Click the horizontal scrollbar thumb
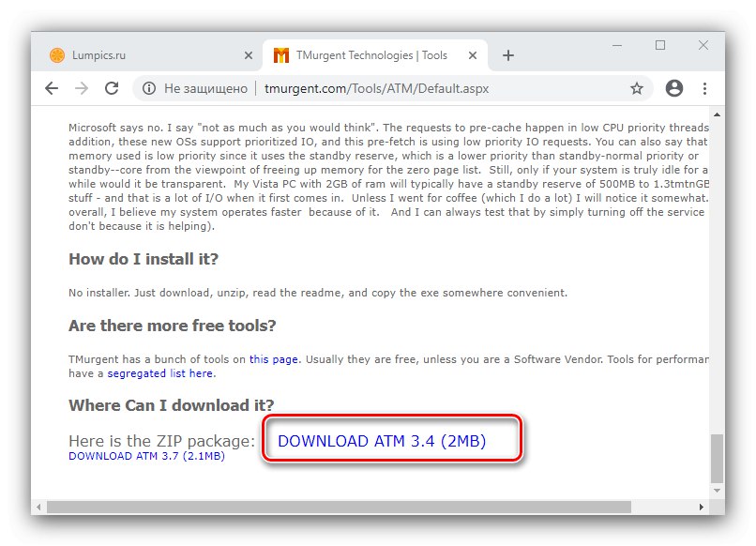 (x=339, y=507)
